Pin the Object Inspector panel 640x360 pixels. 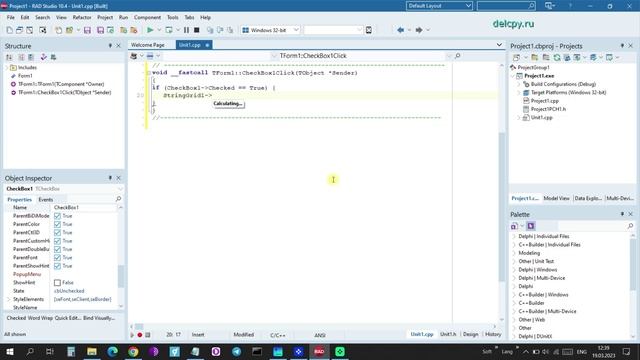[x=110, y=178]
